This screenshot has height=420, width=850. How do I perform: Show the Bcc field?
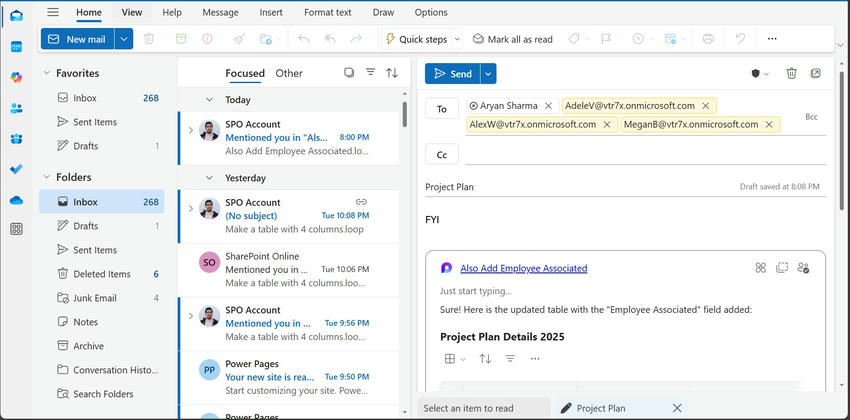coord(811,117)
